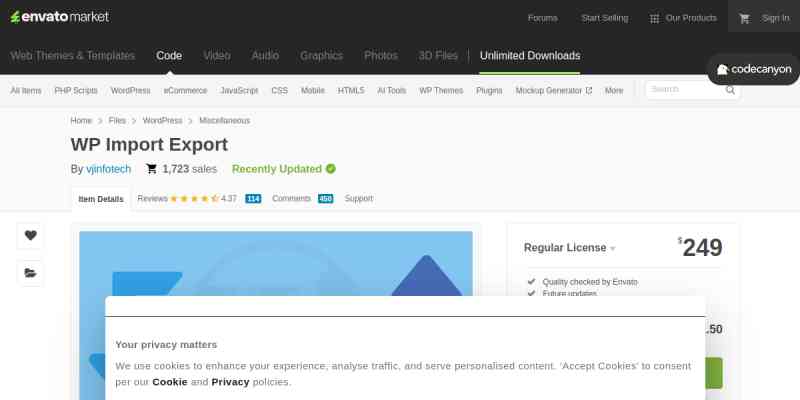The height and width of the screenshot is (400, 800).
Task: Open the Cookie policy link
Action: [170, 382]
